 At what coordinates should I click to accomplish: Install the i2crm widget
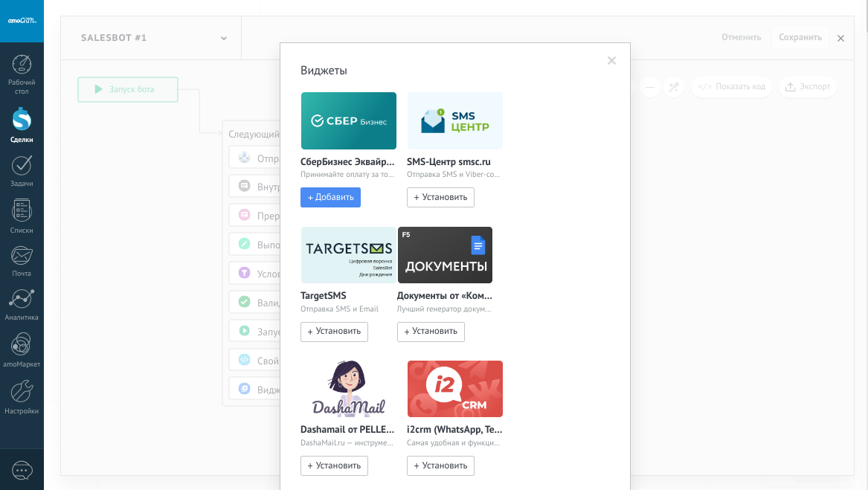(x=440, y=465)
